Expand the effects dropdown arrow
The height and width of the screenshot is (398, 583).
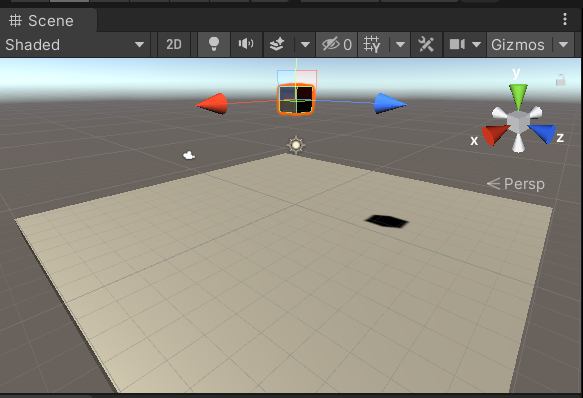pyautogui.click(x=305, y=45)
